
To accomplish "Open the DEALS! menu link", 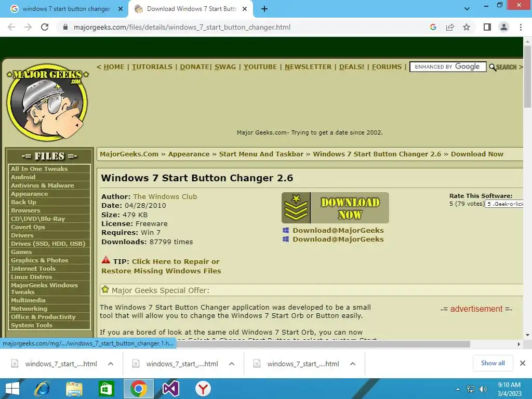I will click(x=352, y=67).
